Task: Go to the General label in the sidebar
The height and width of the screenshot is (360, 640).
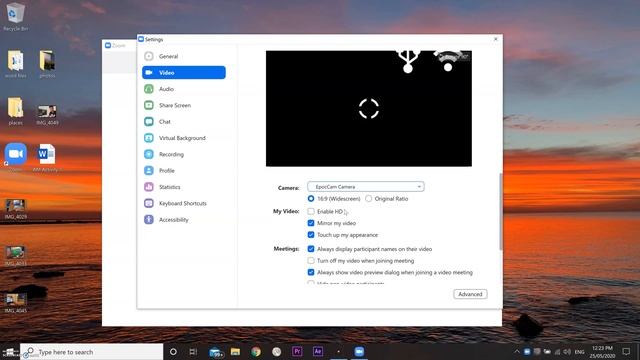Action: [x=169, y=56]
